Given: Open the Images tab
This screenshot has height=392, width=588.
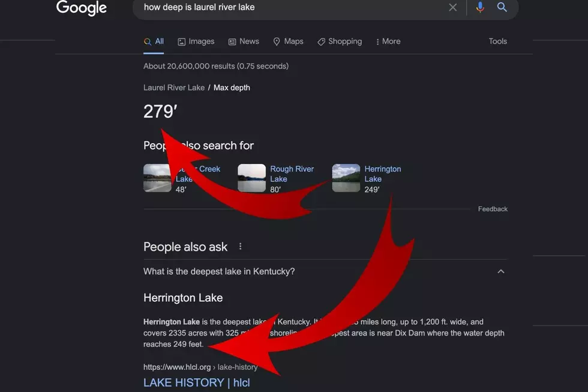Looking at the screenshot, I should coord(196,41).
